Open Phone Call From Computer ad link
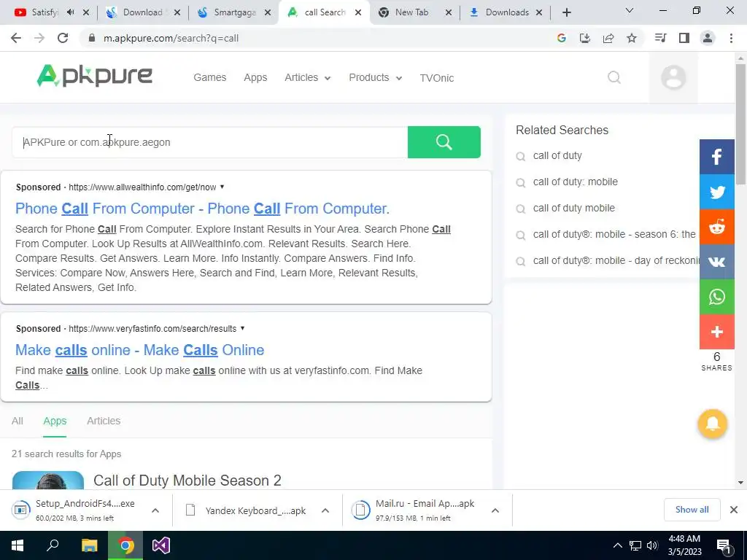The width and height of the screenshot is (747, 560). pos(203,209)
